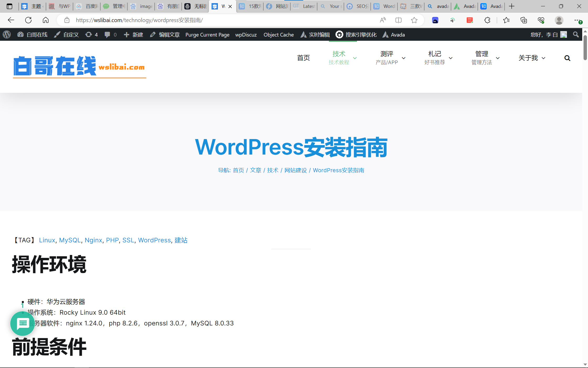Switch to the 15款 browser tab
Viewport: 588px width, 368px height.
[x=250, y=6]
